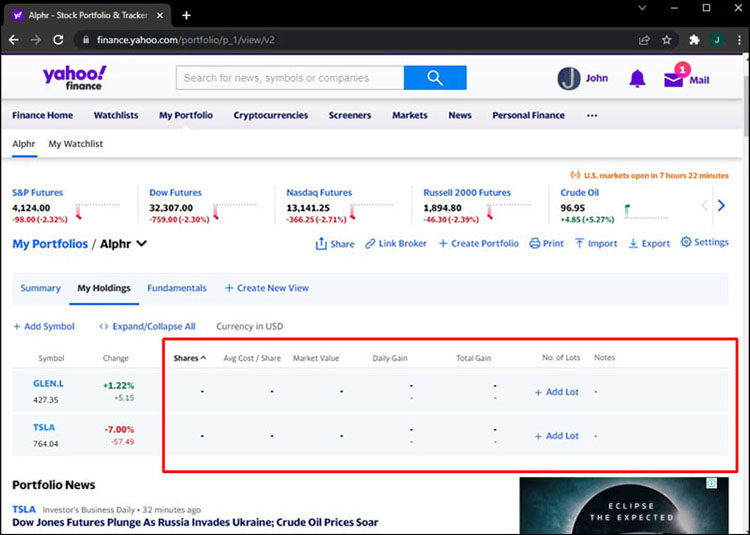The width and height of the screenshot is (750, 535).
Task: Open the Dow Jones Futures Plunge news headline
Action: point(195,522)
